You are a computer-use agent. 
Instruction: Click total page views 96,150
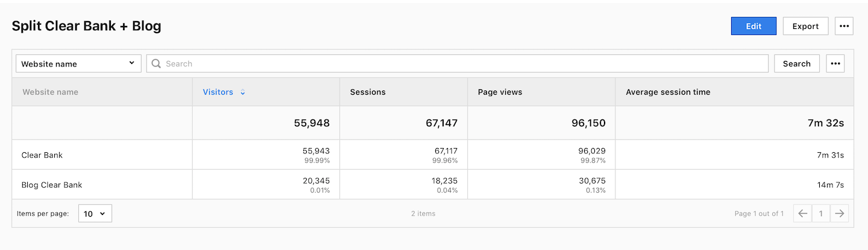pyautogui.click(x=588, y=123)
